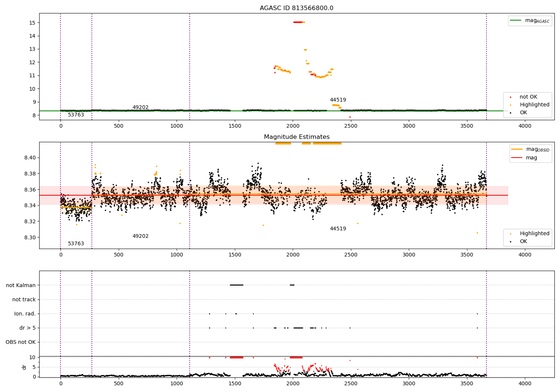Click the x-axis tick 4000 under the bottom plot

coord(525,383)
